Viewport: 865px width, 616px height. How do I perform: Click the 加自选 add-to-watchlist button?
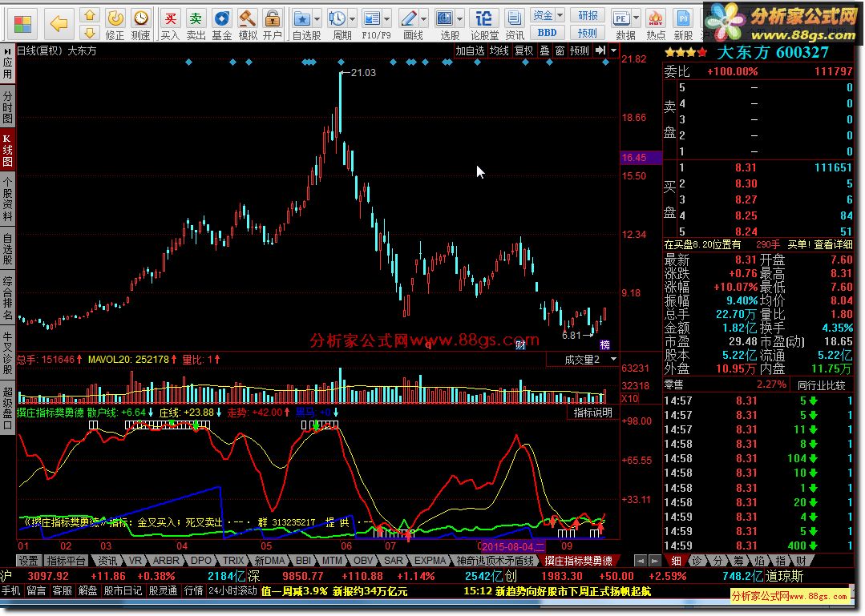pos(470,50)
